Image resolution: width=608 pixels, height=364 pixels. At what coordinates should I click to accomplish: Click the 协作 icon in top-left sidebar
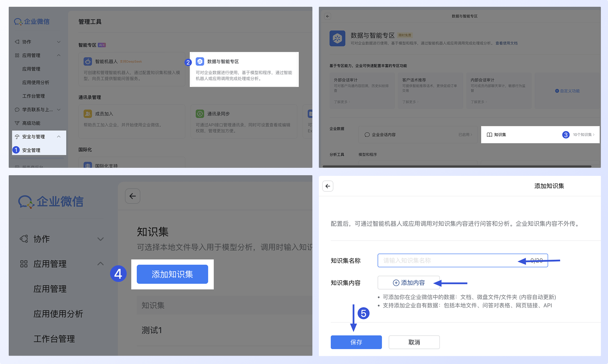coord(17,42)
